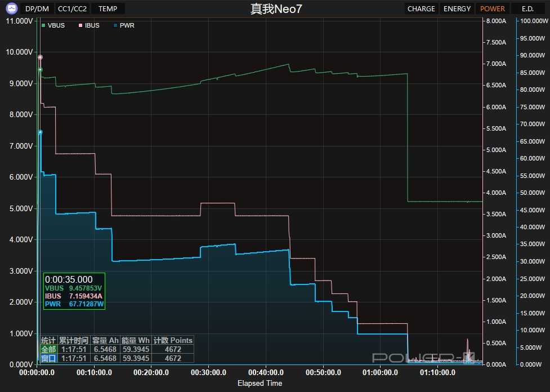Click 4672 points in 全部 row
The height and width of the screenshot is (392, 550).
(173, 349)
